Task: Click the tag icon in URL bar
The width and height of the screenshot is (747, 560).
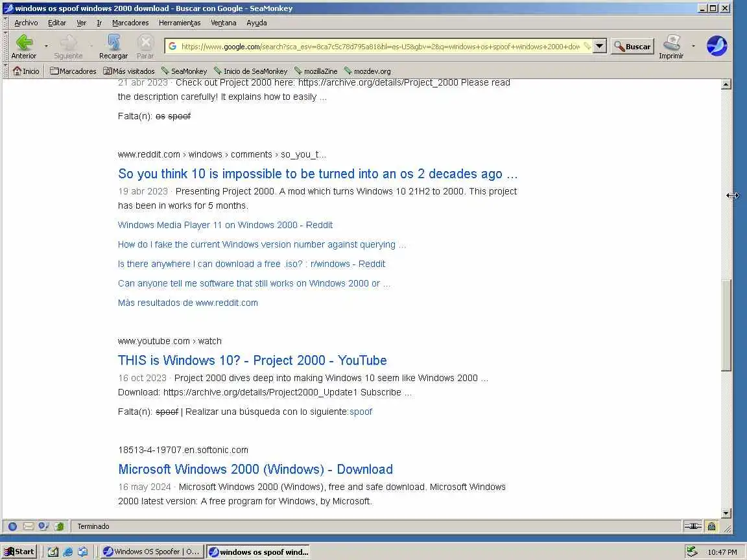Action: click(587, 46)
